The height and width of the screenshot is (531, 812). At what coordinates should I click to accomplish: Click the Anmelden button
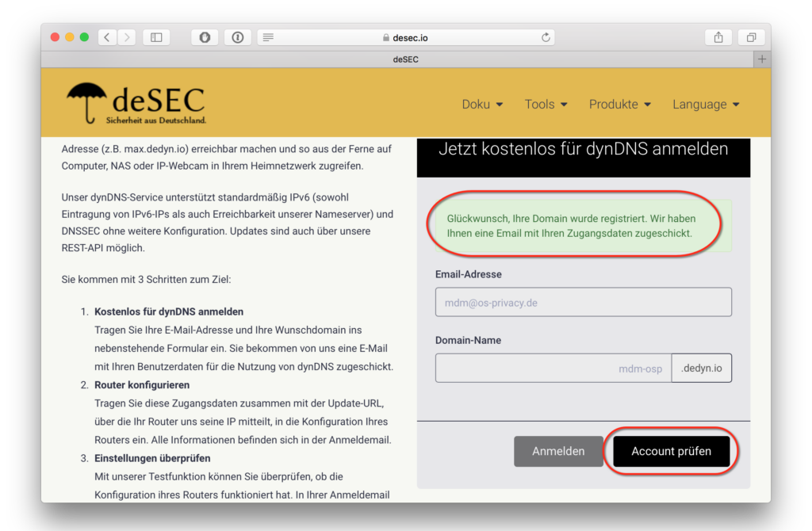(x=558, y=451)
